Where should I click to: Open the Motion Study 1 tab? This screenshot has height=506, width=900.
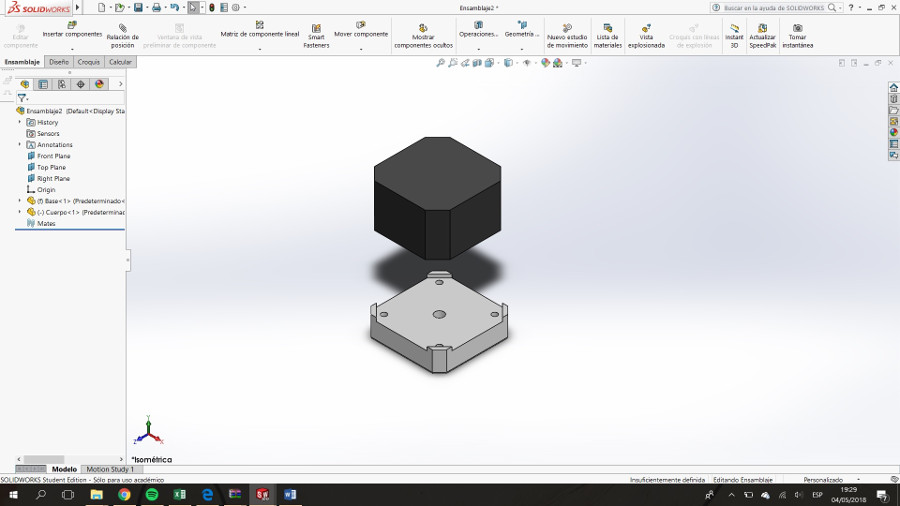[x=110, y=469]
